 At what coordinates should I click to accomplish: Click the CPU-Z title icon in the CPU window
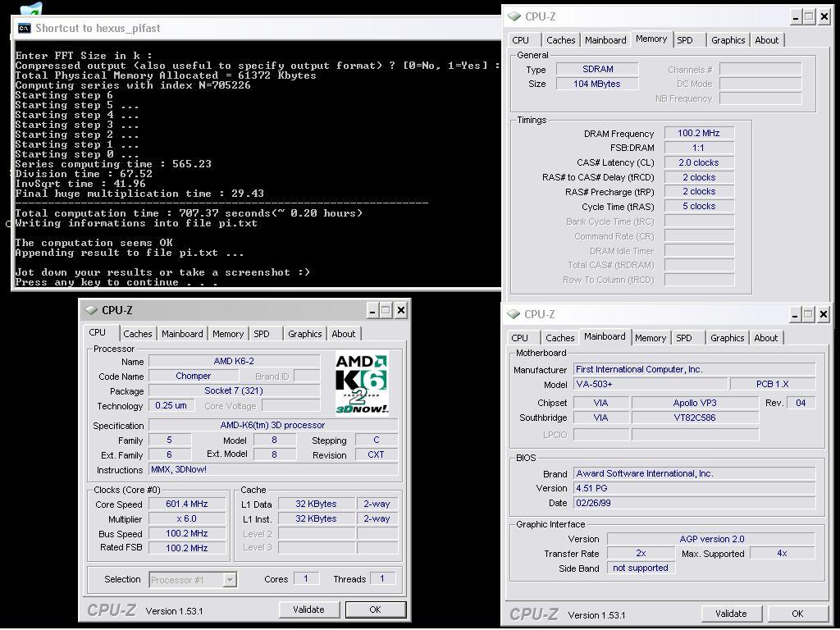(x=92, y=310)
